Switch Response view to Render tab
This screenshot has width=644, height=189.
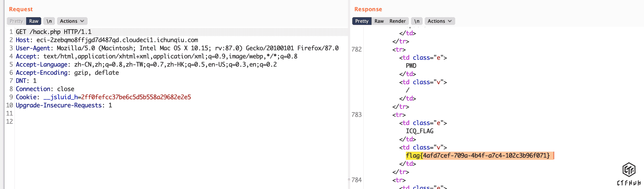click(x=397, y=21)
